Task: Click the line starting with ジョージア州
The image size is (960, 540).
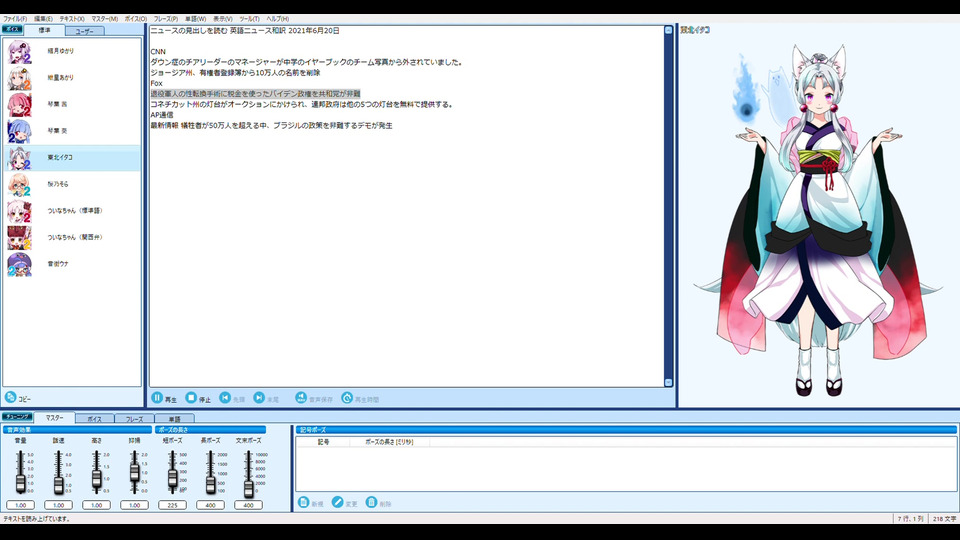Action: 235,73
